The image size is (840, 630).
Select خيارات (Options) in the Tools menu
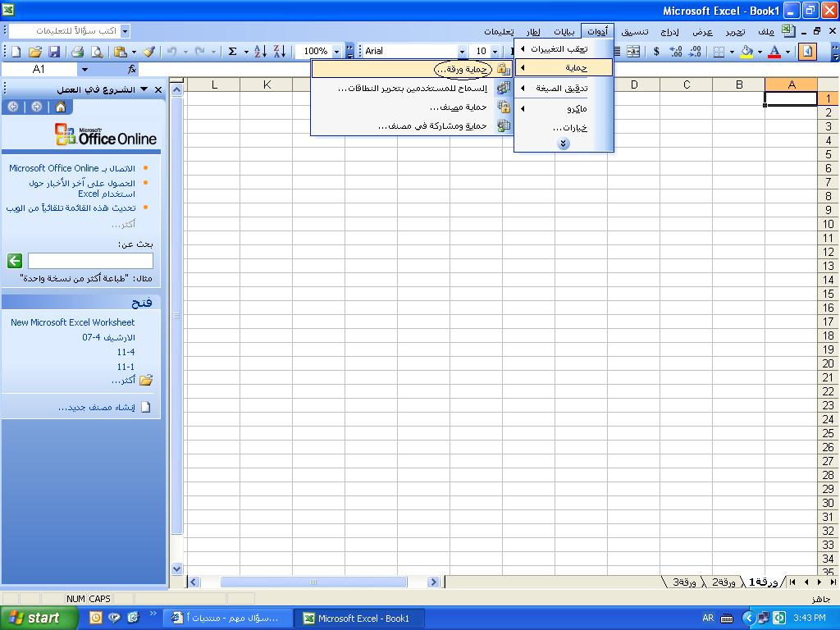[x=564, y=127]
